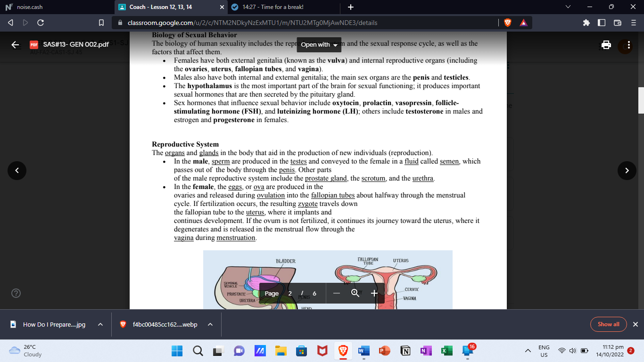Switch to the noise.cash tab
This screenshot has height=362, width=644.
57,7
